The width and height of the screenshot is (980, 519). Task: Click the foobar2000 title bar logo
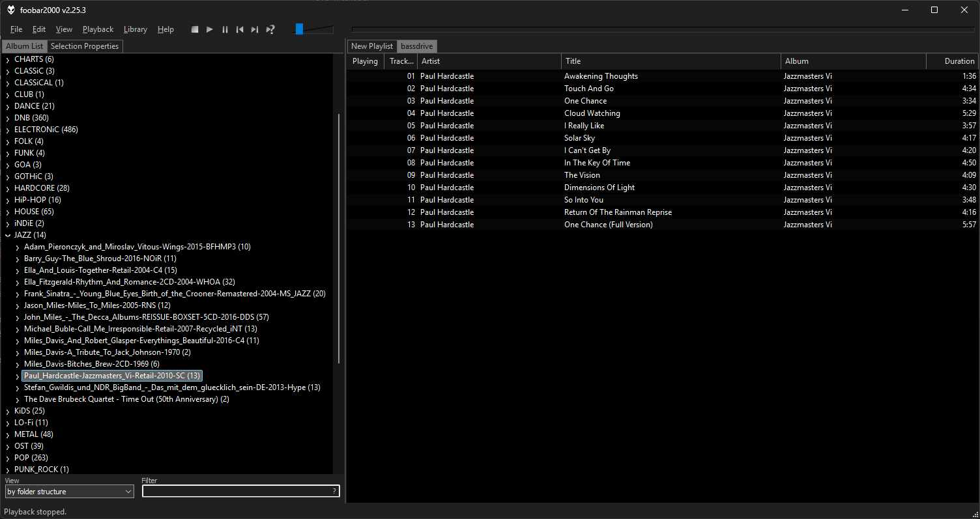(11, 10)
